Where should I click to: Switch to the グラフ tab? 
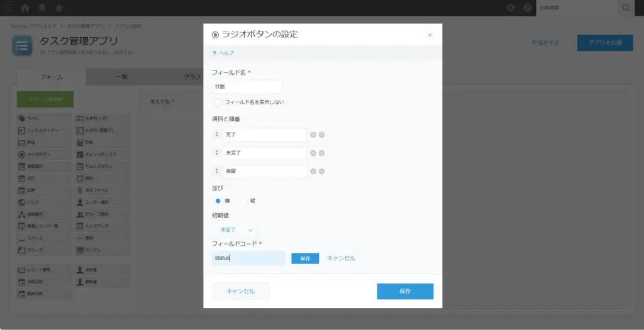pyautogui.click(x=192, y=77)
